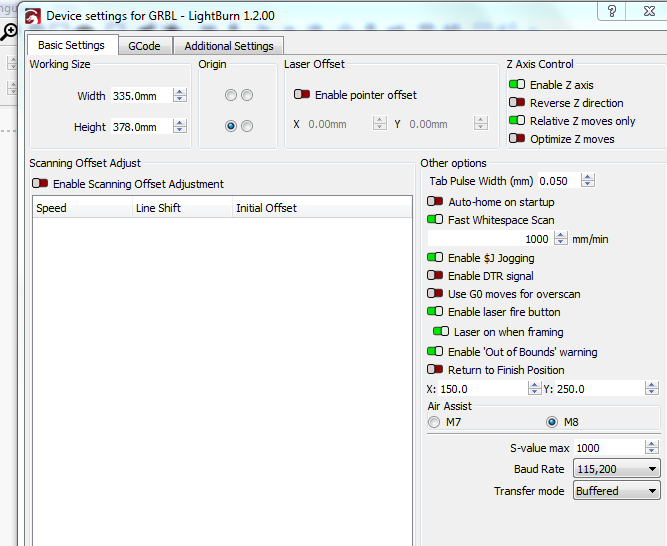
Task: Toggle Auto-home on startup
Action: pos(435,201)
